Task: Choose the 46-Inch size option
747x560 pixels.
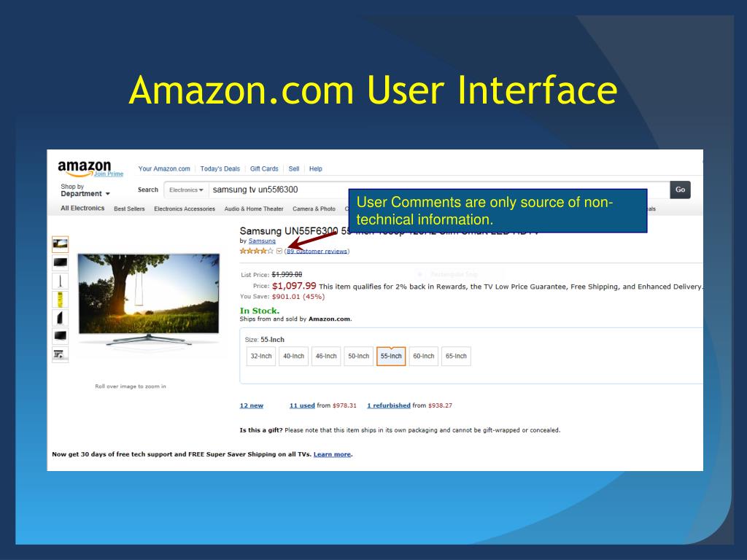Action: [x=326, y=356]
